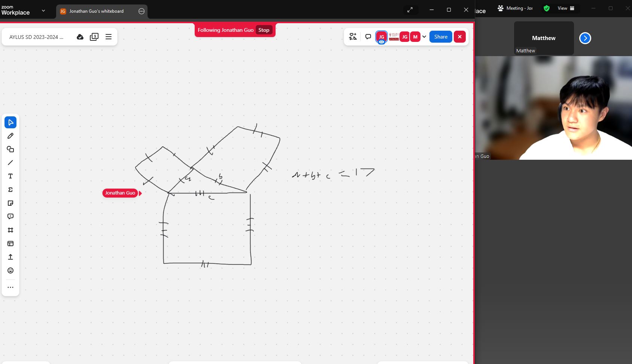The height and width of the screenshot is (364, 632).
Task: Open the View options in meeting window
Action: [x=565, y=8]
